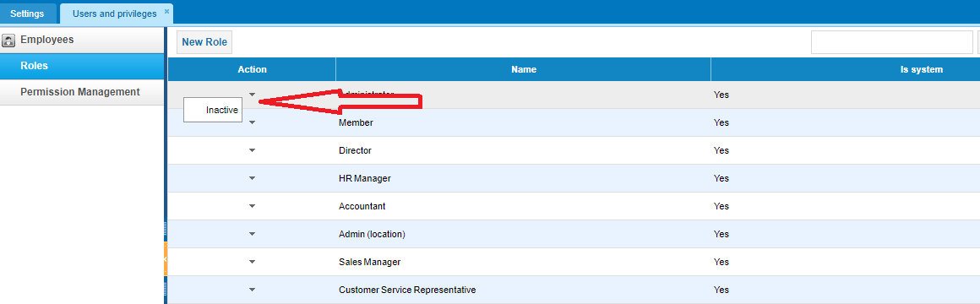Click the orange sidebar collapse handle

(x=166, y=258)
